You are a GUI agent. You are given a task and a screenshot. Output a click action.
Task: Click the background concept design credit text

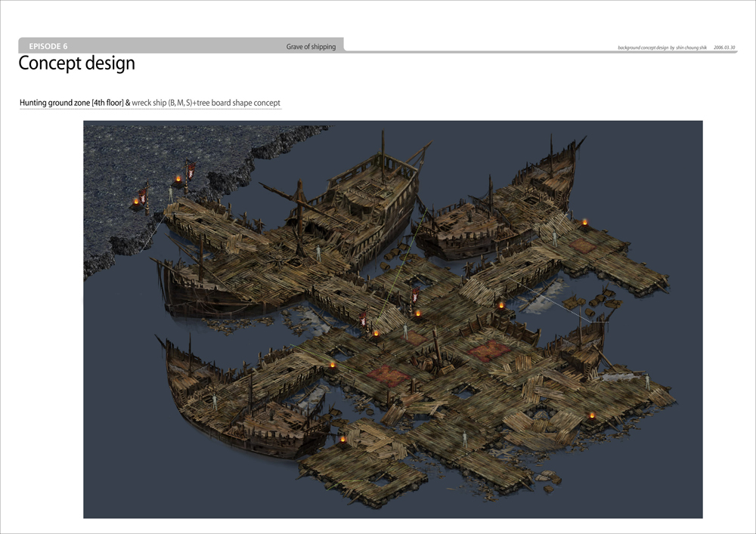661,48
